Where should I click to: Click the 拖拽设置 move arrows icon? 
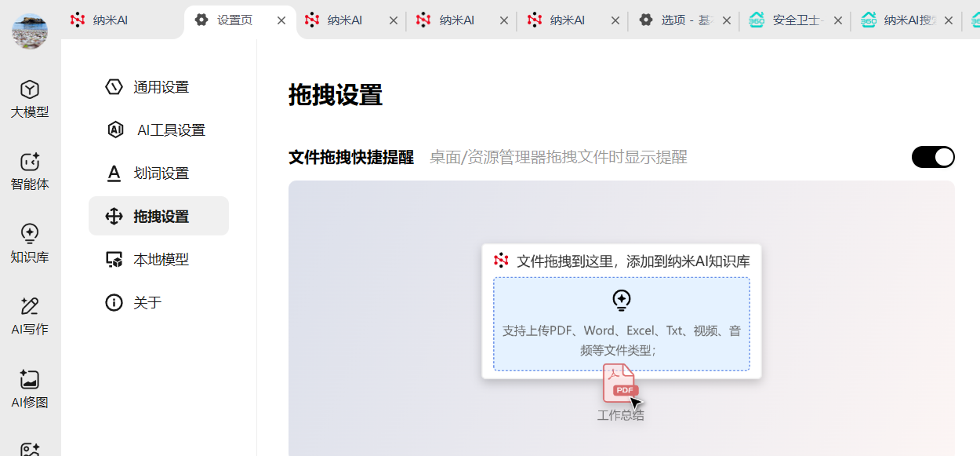tap(114, 217)
